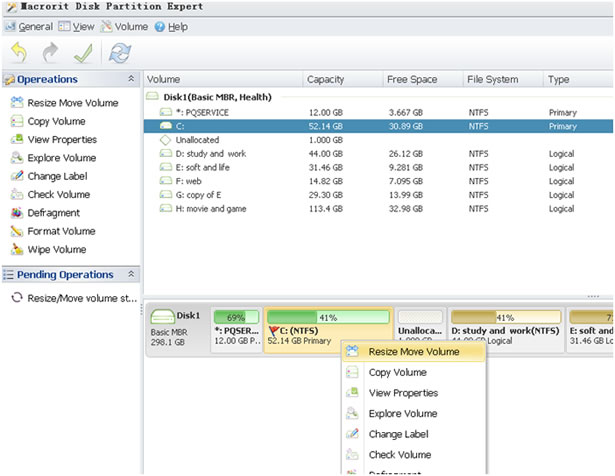Select Resize Move Volume in Operations panel

tap(64, 103)
